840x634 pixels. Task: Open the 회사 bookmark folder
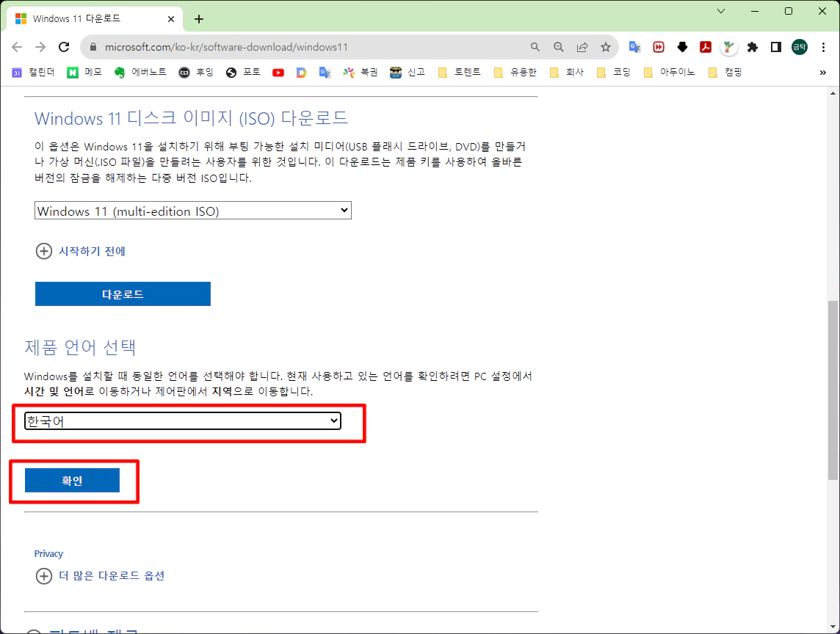click(x=567, y=73)
